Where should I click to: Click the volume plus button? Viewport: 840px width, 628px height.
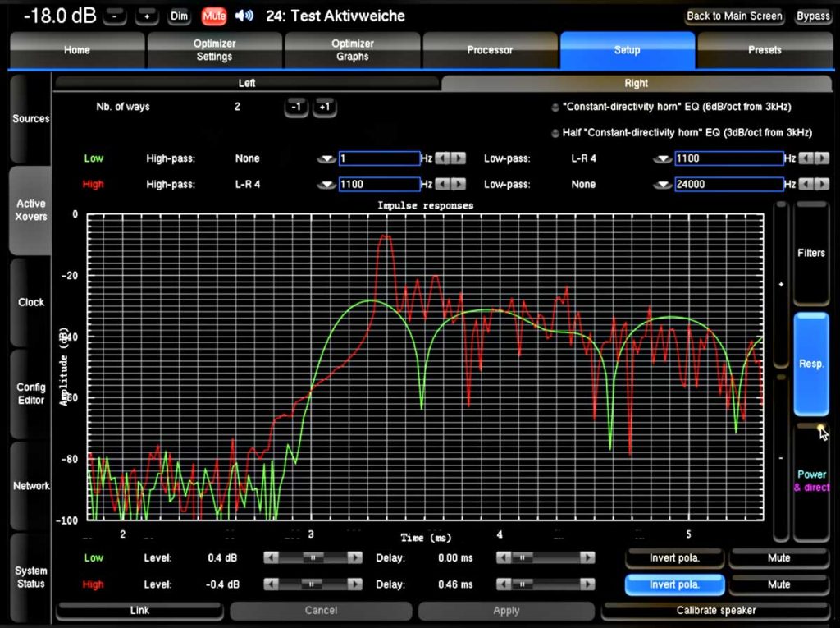(x=148, y=16)
